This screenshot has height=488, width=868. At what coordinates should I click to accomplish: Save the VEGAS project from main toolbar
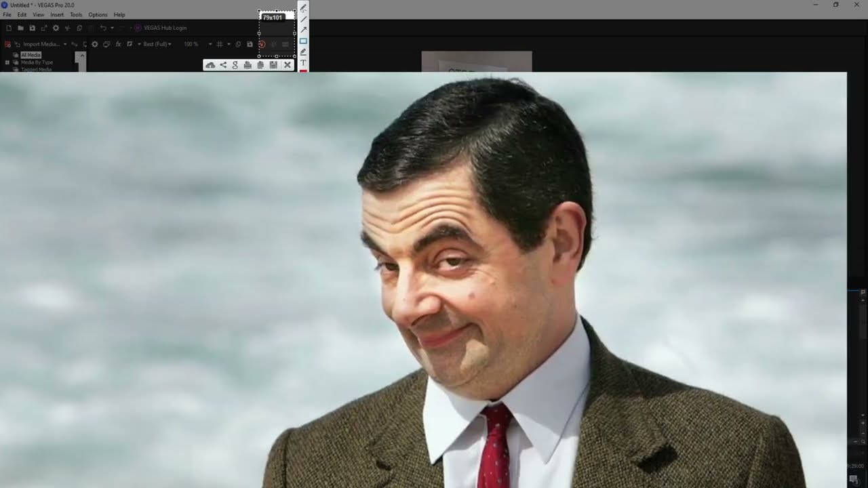click(x=33, y=28)
